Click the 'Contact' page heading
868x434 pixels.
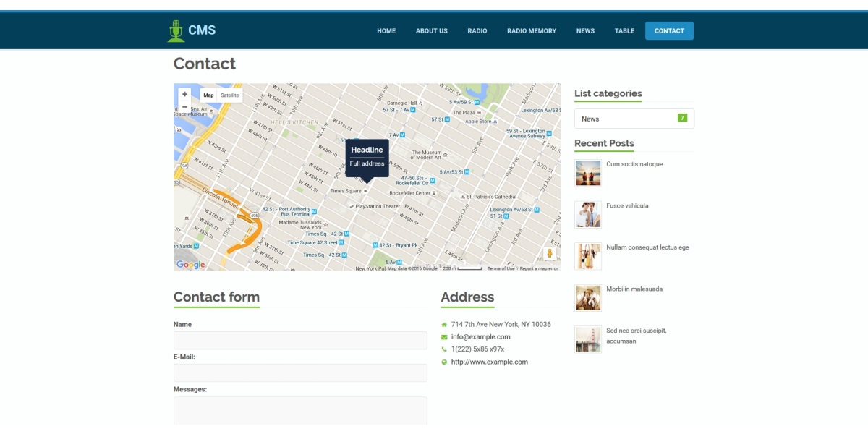coord(205,64)
